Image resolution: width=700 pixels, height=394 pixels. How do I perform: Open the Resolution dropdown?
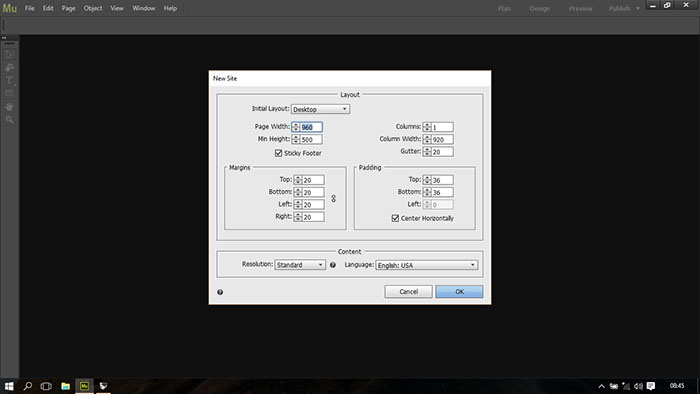coord(300,265)
